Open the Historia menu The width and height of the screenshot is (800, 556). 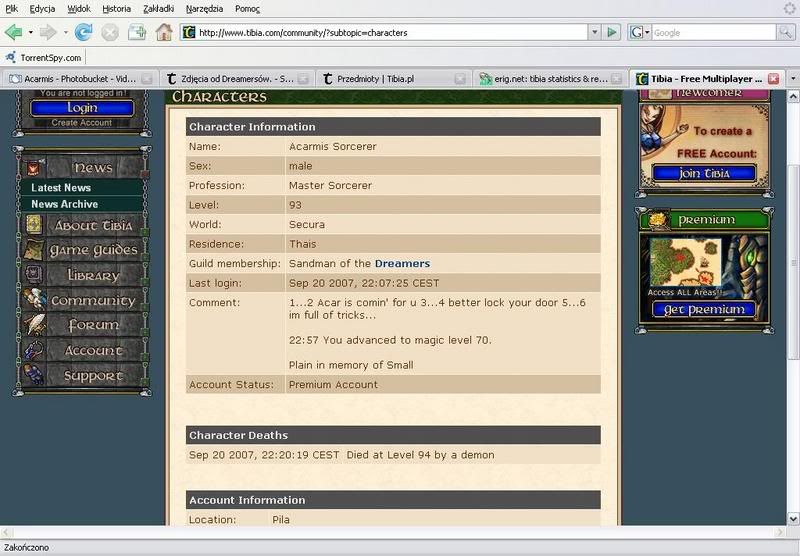click(x=116, y=9)
